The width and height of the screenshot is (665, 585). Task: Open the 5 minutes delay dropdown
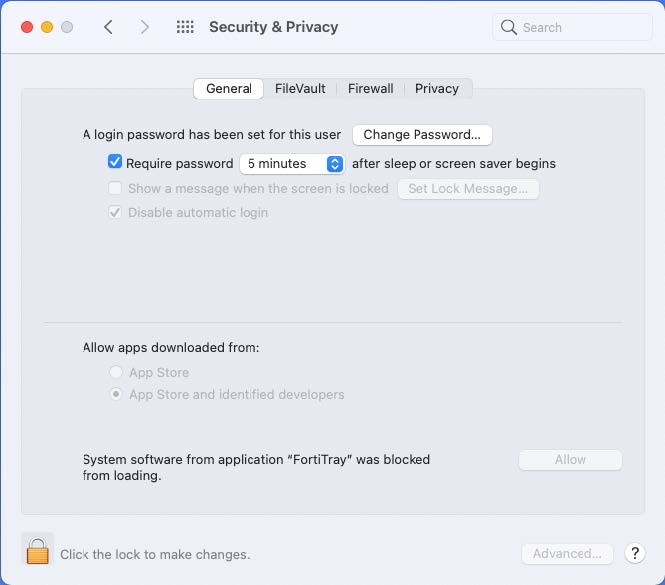tap(293, 163)
